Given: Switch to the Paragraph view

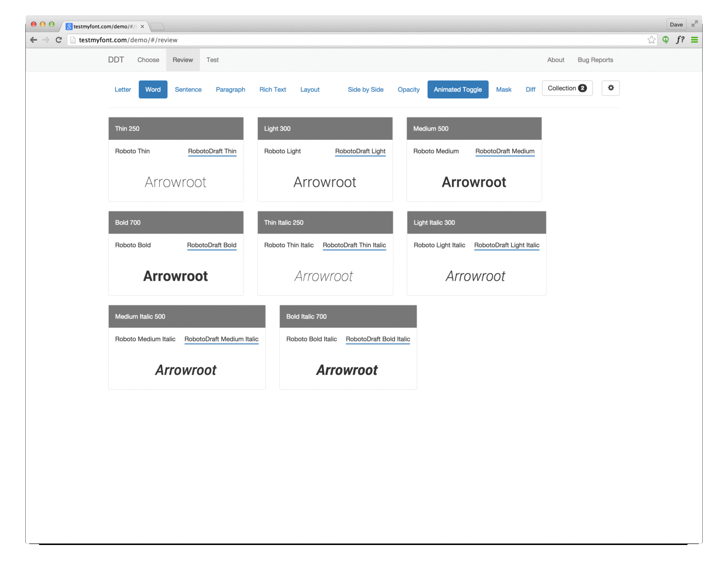Looking at the screenshot, I should point(231,89).
